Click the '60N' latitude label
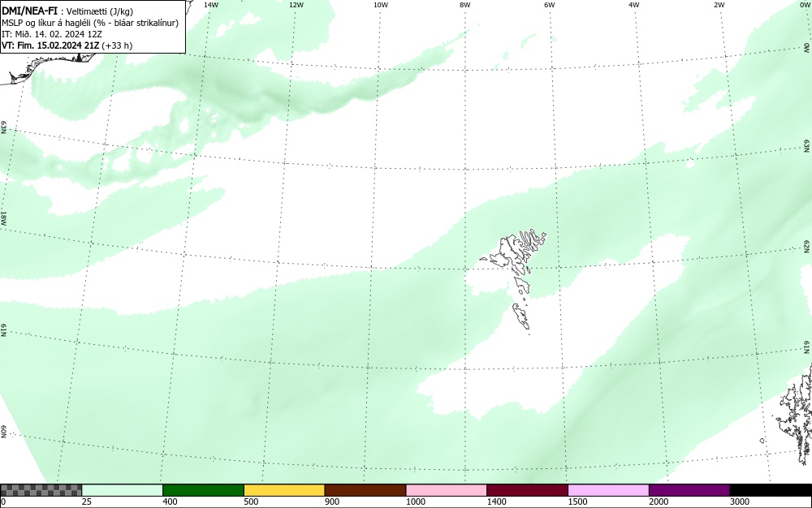Image resolution: width=812 pixels, height=508 pixels. [3, 432]
